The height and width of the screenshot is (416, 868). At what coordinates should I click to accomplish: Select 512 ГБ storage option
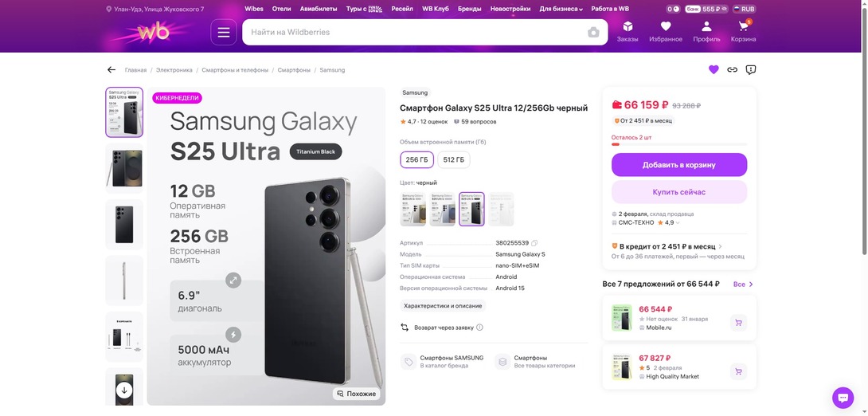[x=453, y=160]
